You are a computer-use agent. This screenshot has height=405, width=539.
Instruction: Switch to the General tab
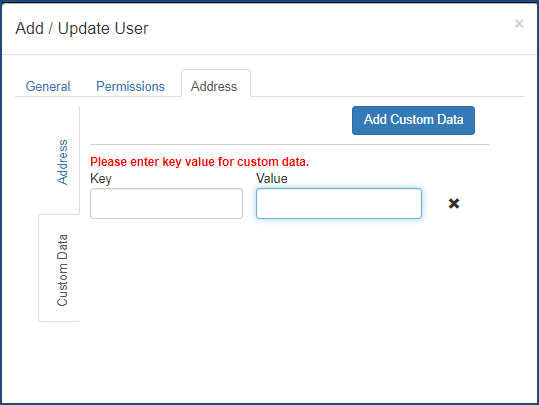(x=48, y=86)
